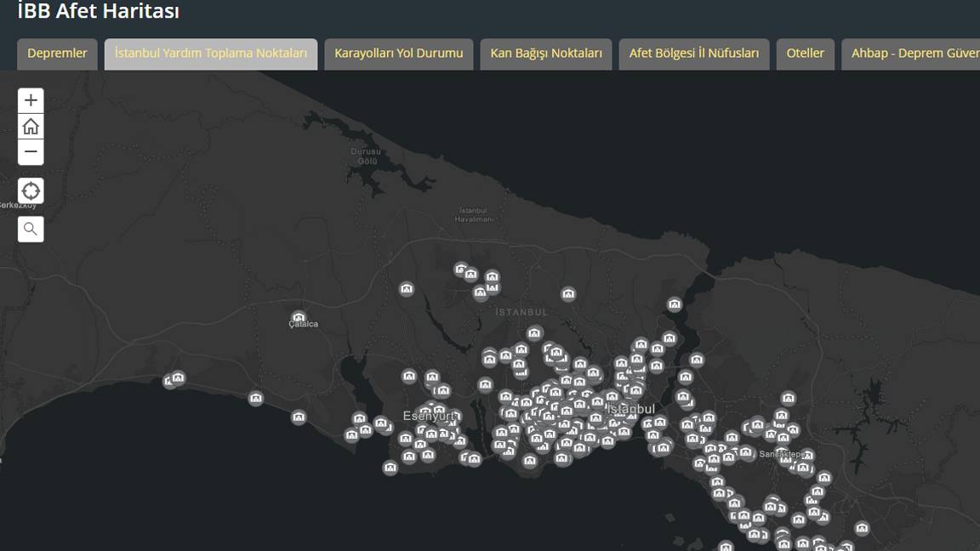Click the Sancaktepe area label
The image size is (980, 551).
pyautogui.click(x=782, y=454)
